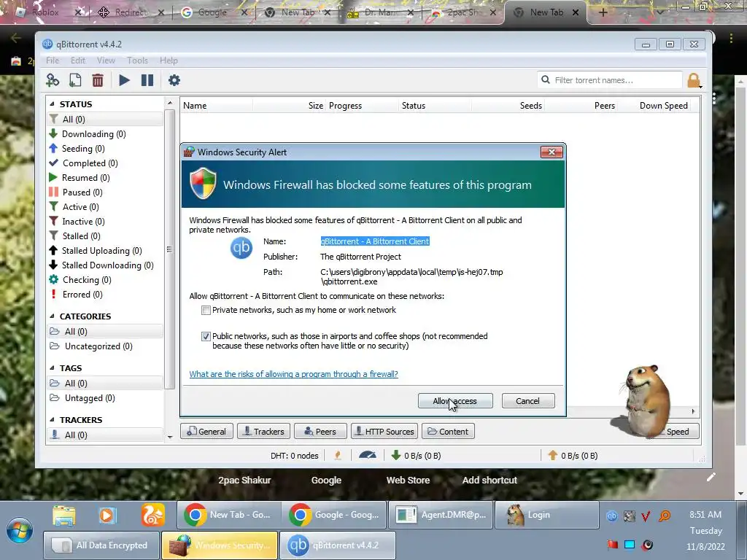Click the Add Torrent File toolbar icon

[x=75, y=80]
